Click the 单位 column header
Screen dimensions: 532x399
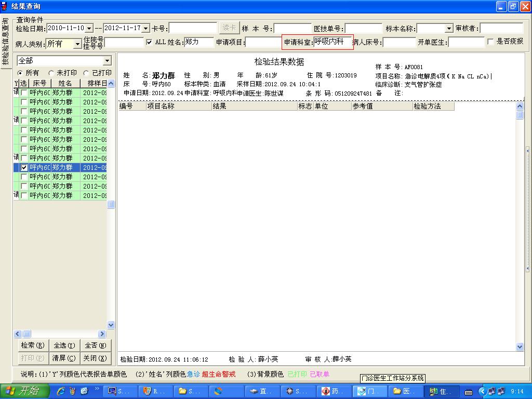(x=332, y=106)
